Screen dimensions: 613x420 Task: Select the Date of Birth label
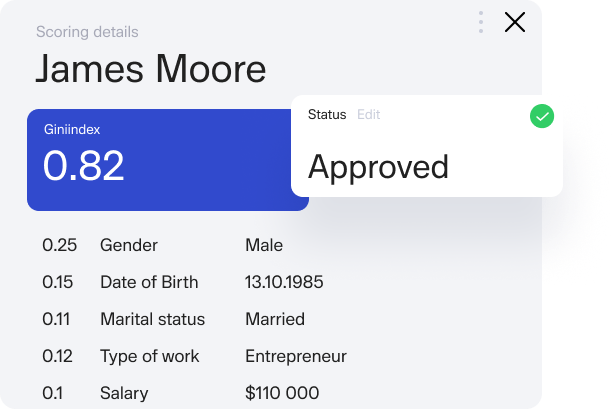point(149,282)
